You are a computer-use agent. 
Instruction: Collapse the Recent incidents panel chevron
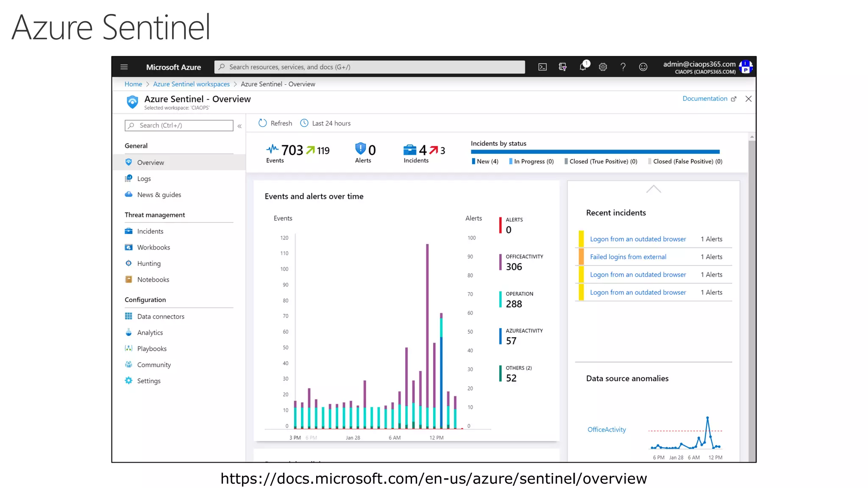click(654, 189)
